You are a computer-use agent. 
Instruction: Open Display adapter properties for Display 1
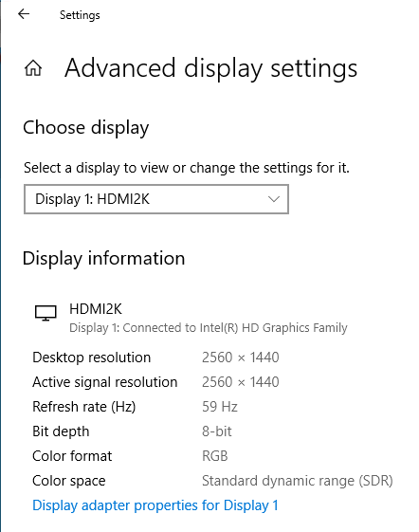click(155, 505)
